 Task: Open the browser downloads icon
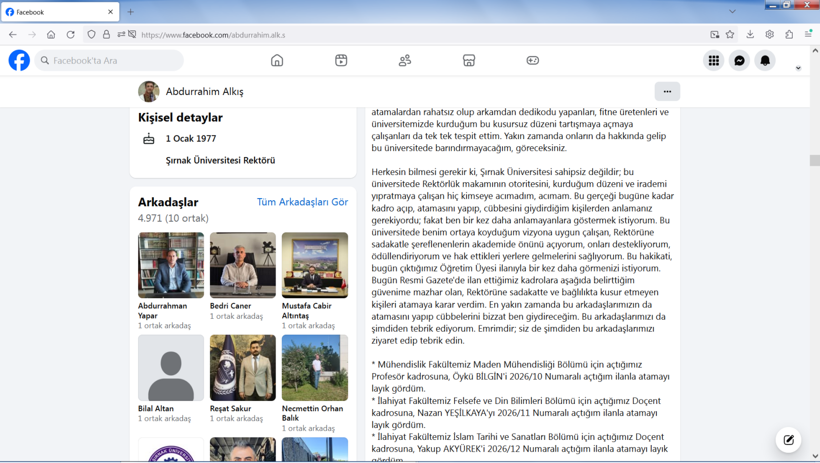coord(750,35)
